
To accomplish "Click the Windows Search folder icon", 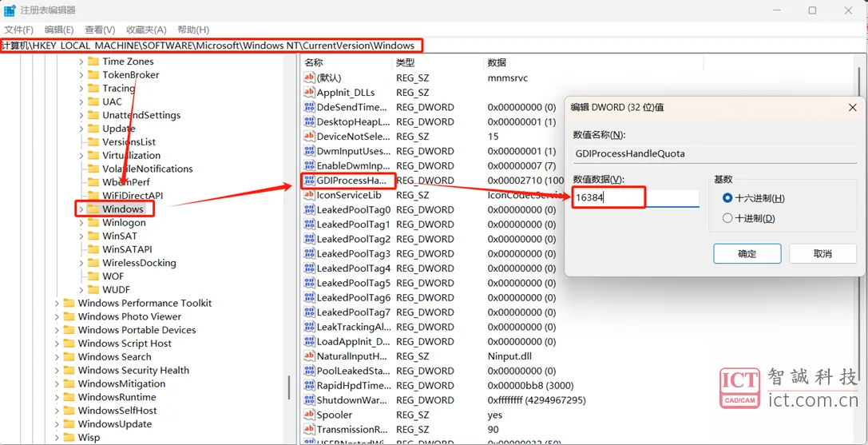I will pyautogui.click(x=69, y=357).
